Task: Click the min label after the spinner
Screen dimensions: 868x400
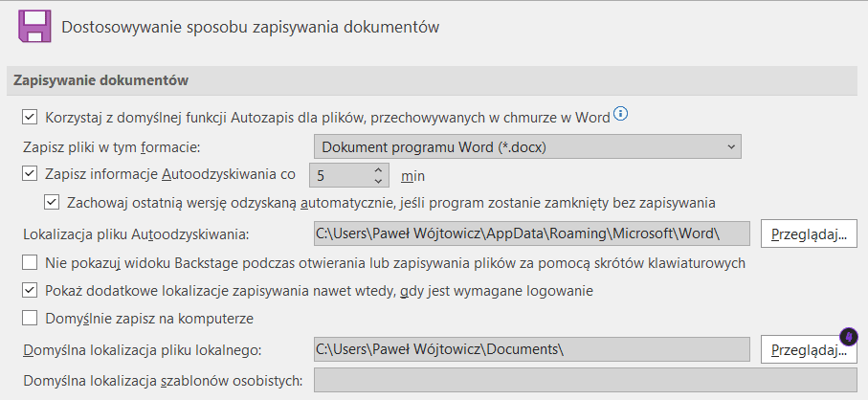Action: point(412,176)
